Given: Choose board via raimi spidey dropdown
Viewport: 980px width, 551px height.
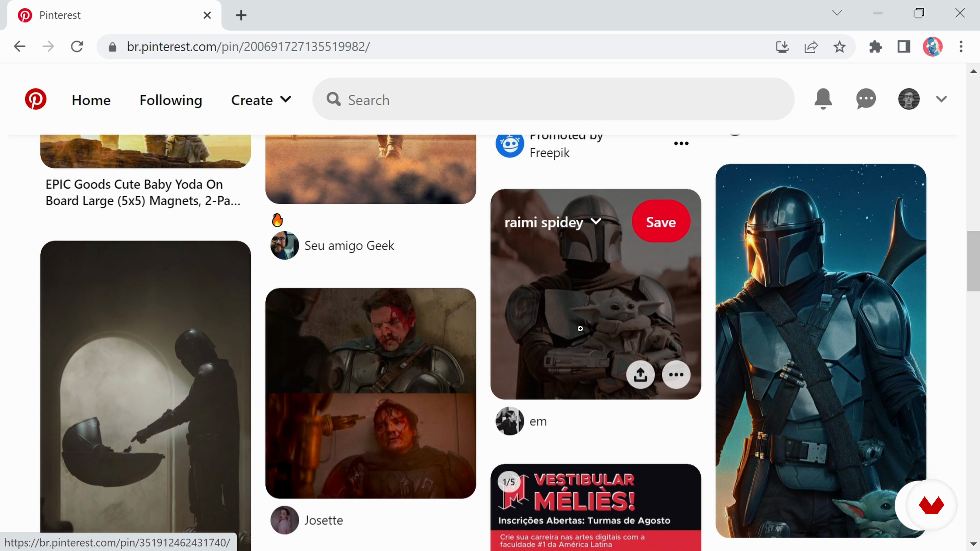Looking at the screenshot, I should (x=553, y=222).
